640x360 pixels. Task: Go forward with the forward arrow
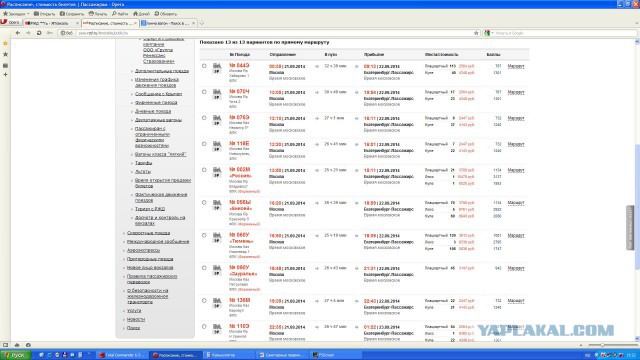[28, 33]
